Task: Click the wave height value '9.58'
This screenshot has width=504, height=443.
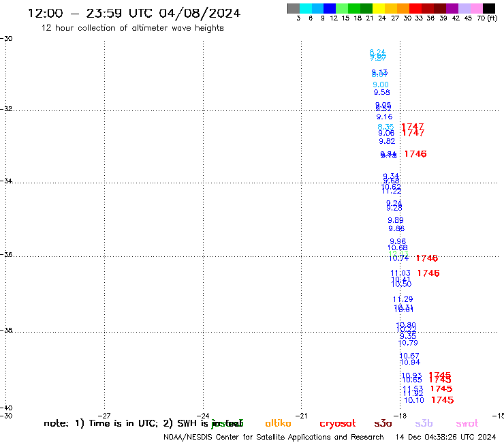Action: click(x=382, y=92)
